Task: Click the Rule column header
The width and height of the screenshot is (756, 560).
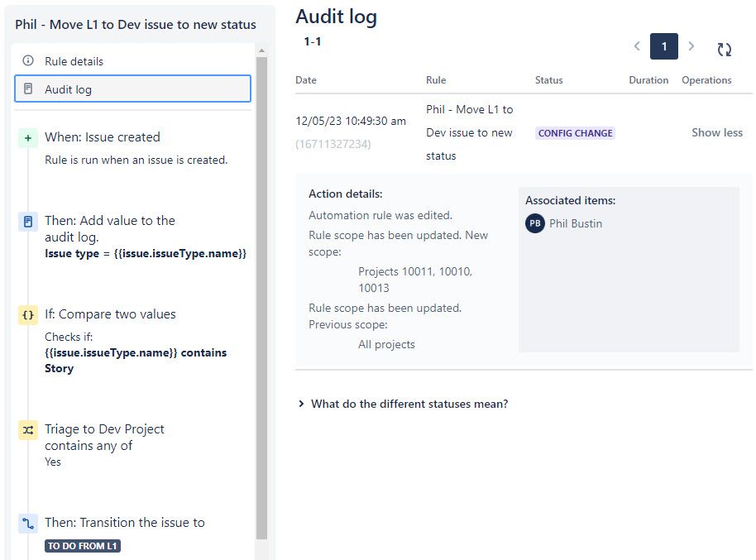Action: (x=436, y=80)
